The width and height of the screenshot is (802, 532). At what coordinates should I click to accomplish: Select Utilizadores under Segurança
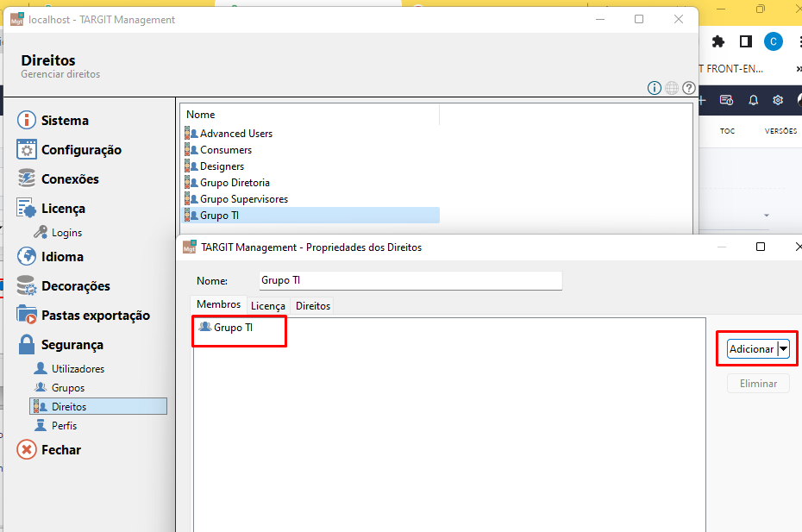click(69, 369)
